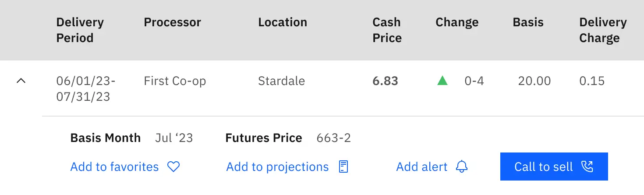Sort by Processor column header
This screenshot has width=644, height=195.
pyautogui.click(x=173, y=22)
